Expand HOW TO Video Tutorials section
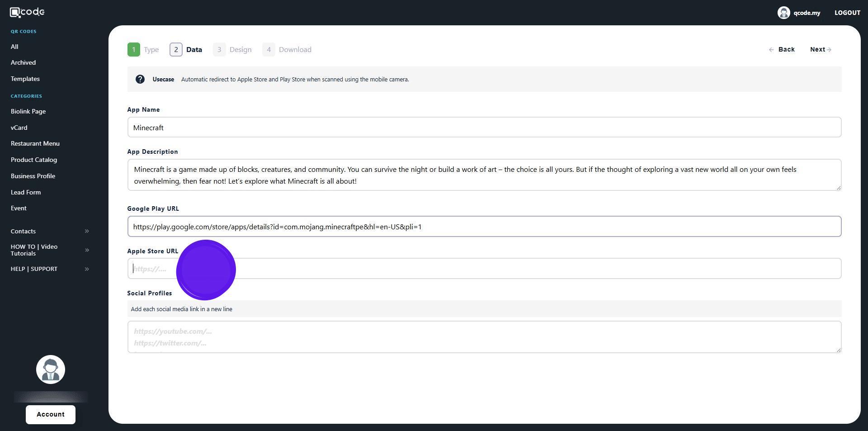 tap(50, 250)
